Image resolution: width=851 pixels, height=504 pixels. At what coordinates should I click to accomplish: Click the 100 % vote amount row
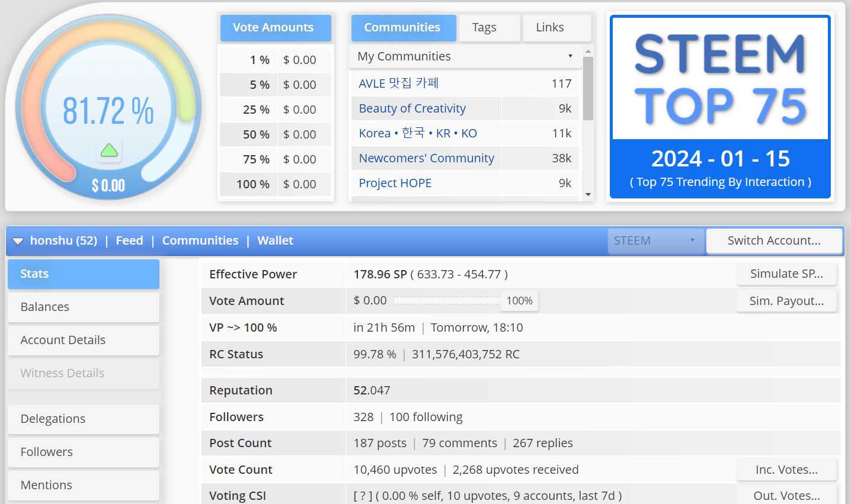coord(276,184)
